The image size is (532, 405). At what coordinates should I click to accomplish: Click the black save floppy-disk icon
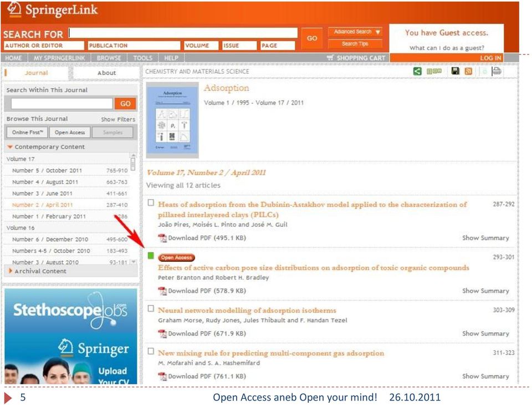(x=456, y=70)
